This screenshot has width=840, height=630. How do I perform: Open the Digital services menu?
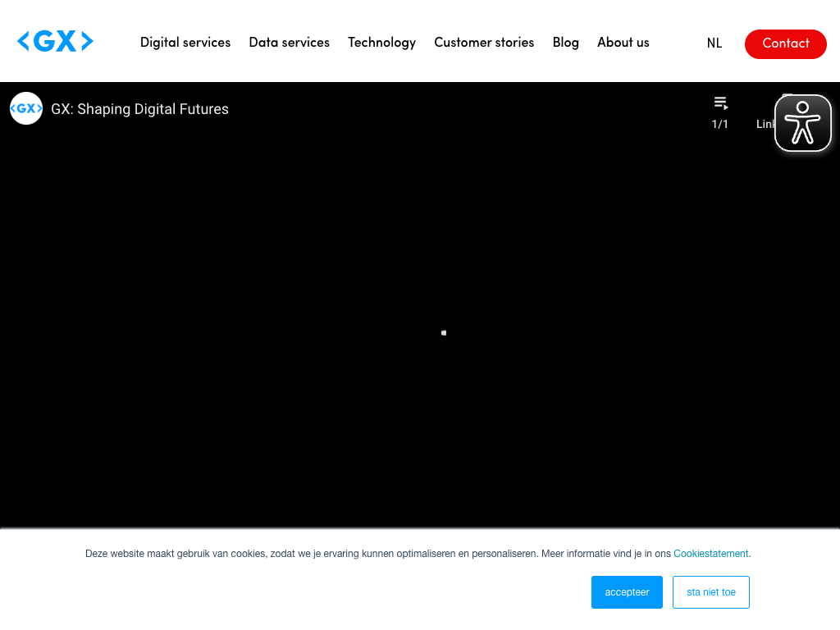pyautogui.click(x=185, y=43)
